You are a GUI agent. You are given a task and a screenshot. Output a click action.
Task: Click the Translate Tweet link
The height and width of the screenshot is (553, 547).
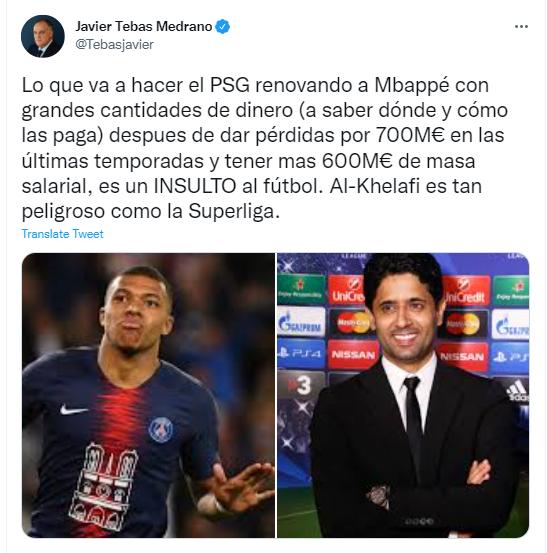coord(62,234)
